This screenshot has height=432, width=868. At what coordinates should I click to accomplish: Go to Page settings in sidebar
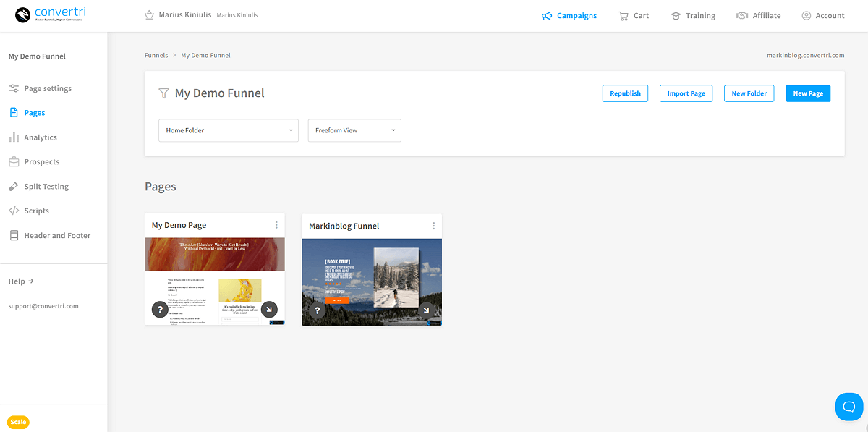tap(48, 88)
